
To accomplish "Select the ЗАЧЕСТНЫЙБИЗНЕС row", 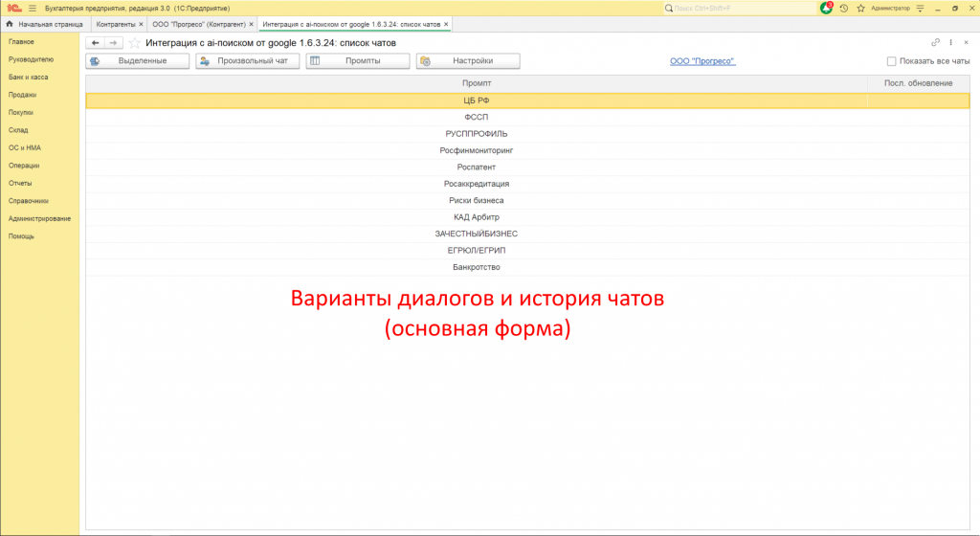I will [527, 234].
